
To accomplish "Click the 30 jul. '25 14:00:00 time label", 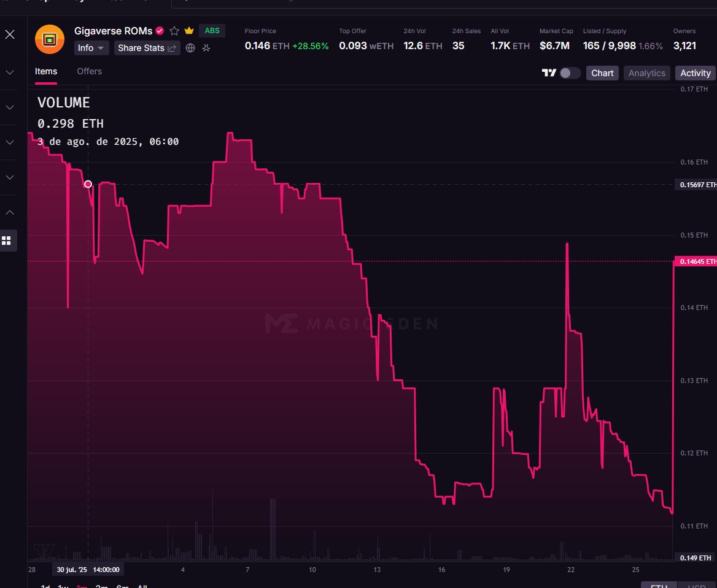I will [x=88, y=570].
